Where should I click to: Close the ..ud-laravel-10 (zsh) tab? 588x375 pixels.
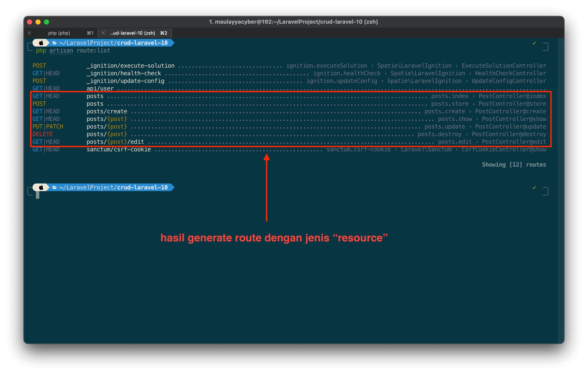103,33
